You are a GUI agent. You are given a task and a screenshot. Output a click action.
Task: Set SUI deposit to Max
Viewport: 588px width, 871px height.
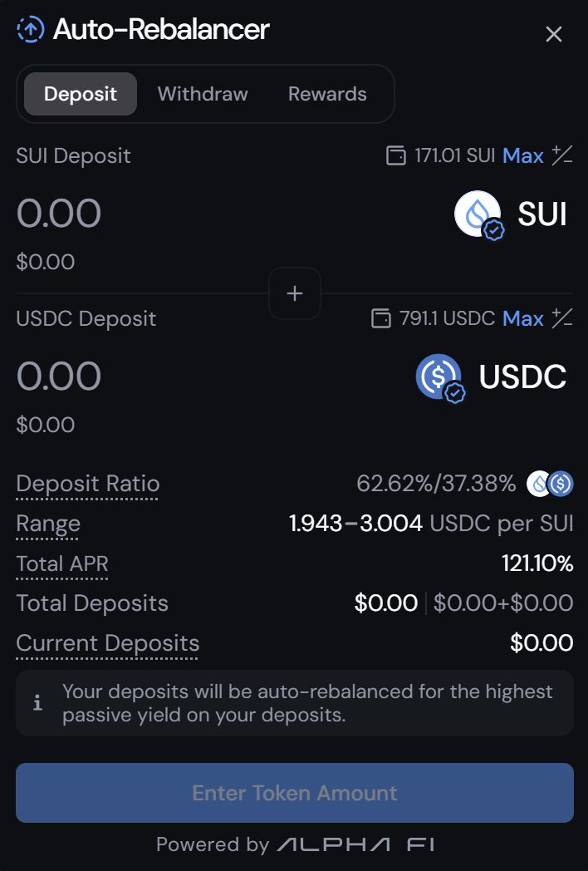[x=523, y=155]
